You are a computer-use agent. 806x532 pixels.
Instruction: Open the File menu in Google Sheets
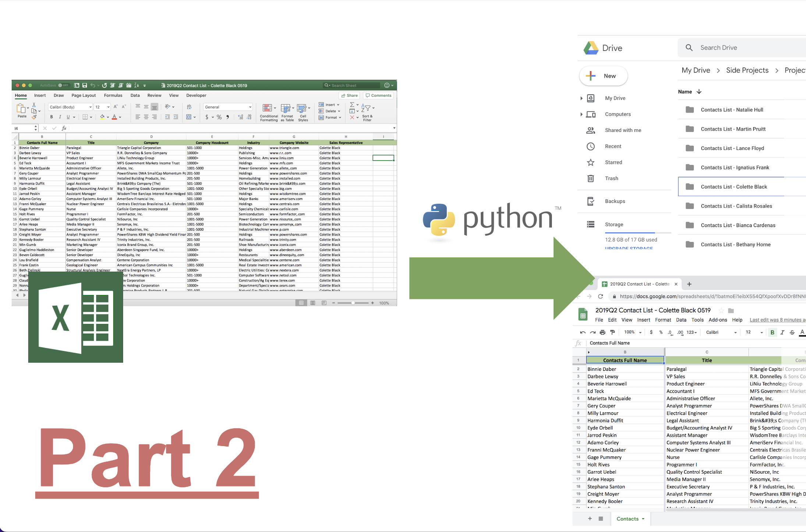coord(599,320)
